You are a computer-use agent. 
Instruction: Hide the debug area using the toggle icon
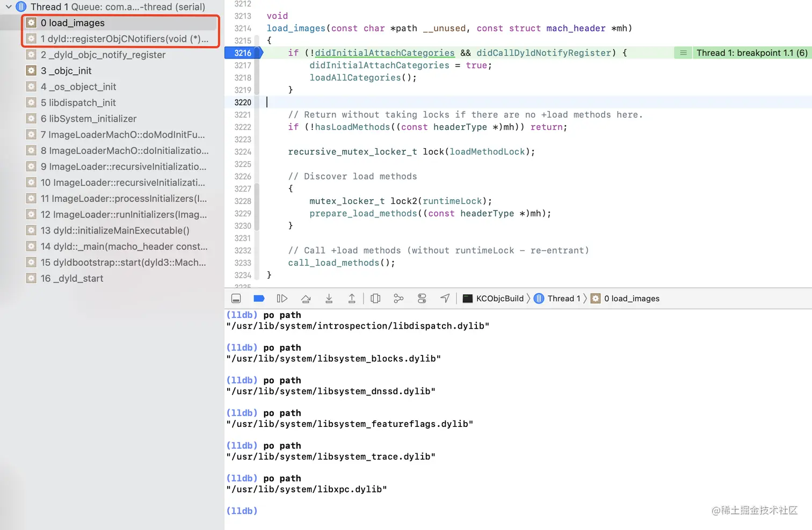click(236, 299)
